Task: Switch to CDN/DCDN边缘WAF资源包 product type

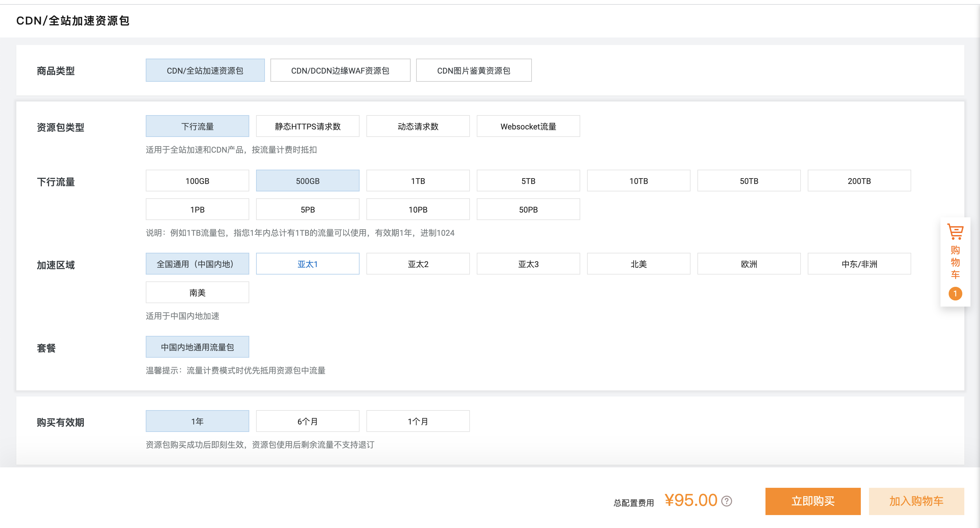Action: (340, 71)
